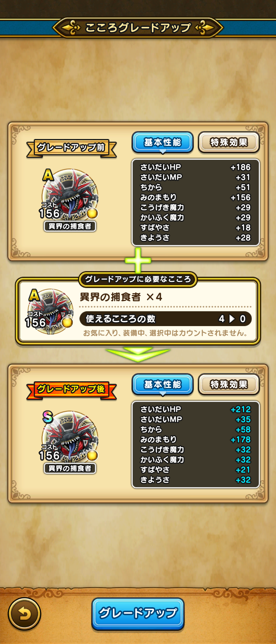Tap the green downward chevron arrow

pos(138,354)
